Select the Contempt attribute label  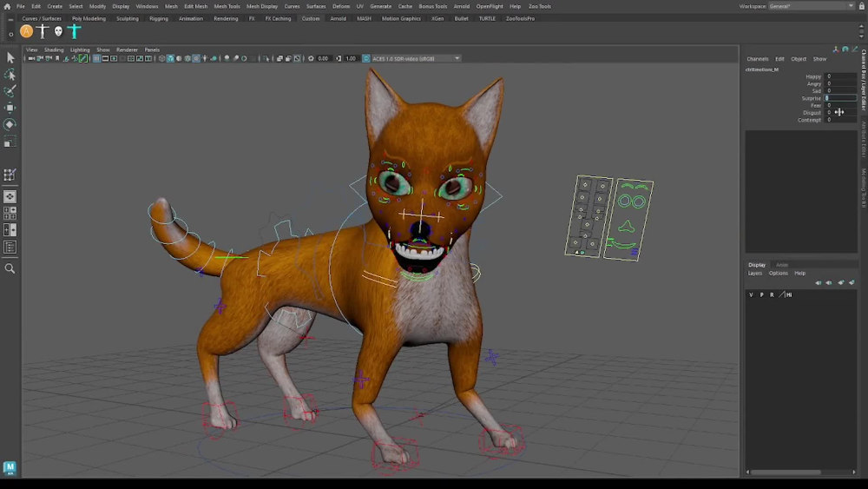pyautogui.click(x=809, y=120)
